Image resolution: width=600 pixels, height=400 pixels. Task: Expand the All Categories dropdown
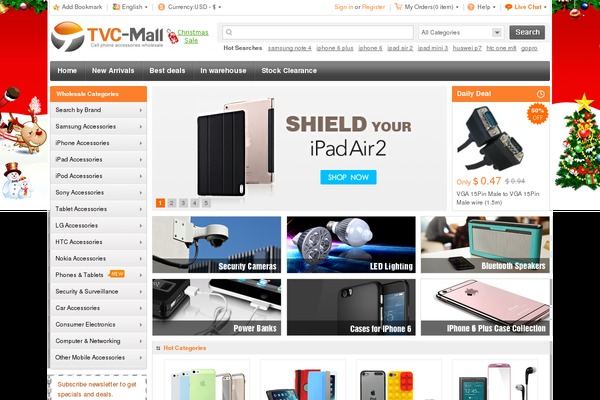click(460, 33)
